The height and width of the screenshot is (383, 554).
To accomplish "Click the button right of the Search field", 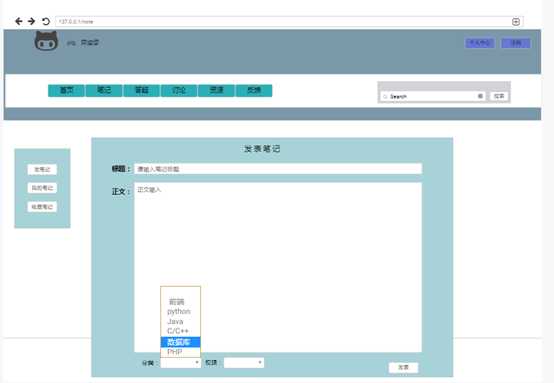I will (499, 96).
